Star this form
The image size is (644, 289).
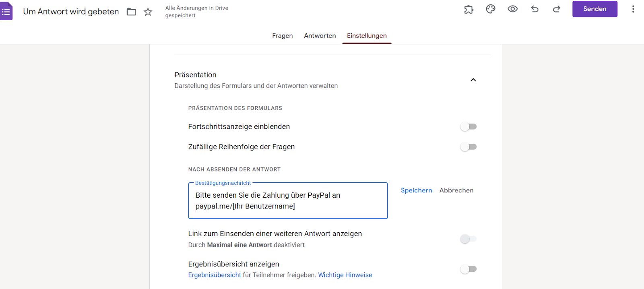tap(148, 12)
